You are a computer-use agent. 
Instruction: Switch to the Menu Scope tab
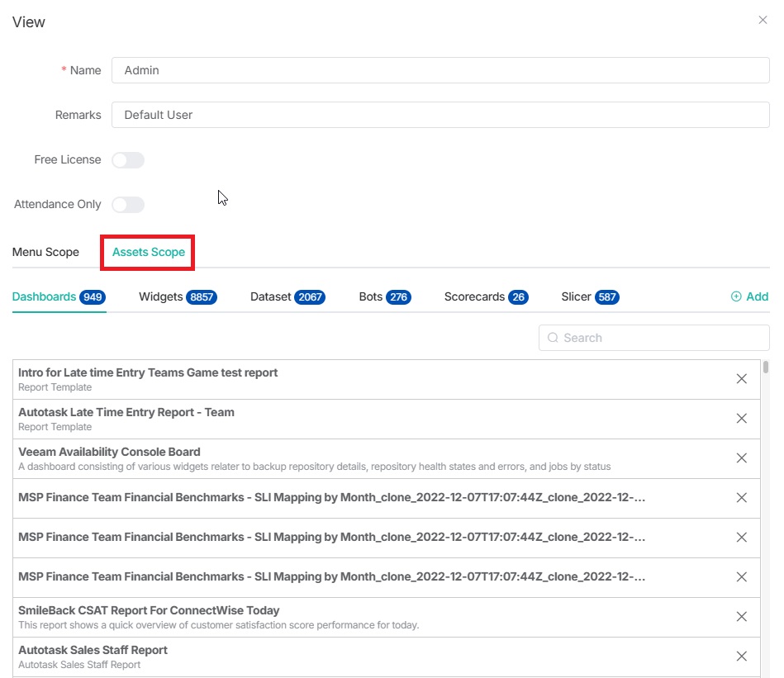coord(45,252)
